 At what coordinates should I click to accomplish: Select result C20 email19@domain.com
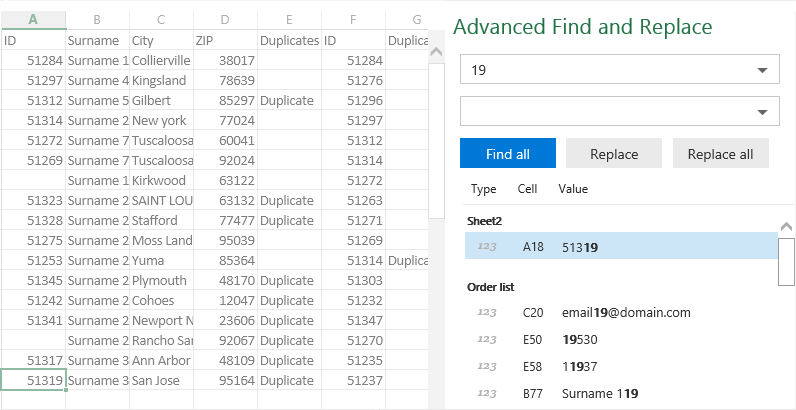(x=621, y=313)
